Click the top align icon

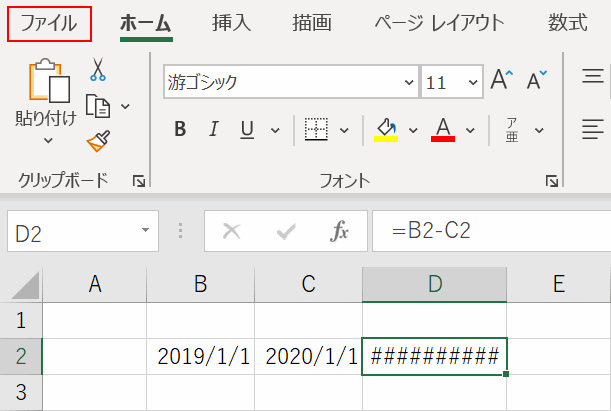(593, 76)
